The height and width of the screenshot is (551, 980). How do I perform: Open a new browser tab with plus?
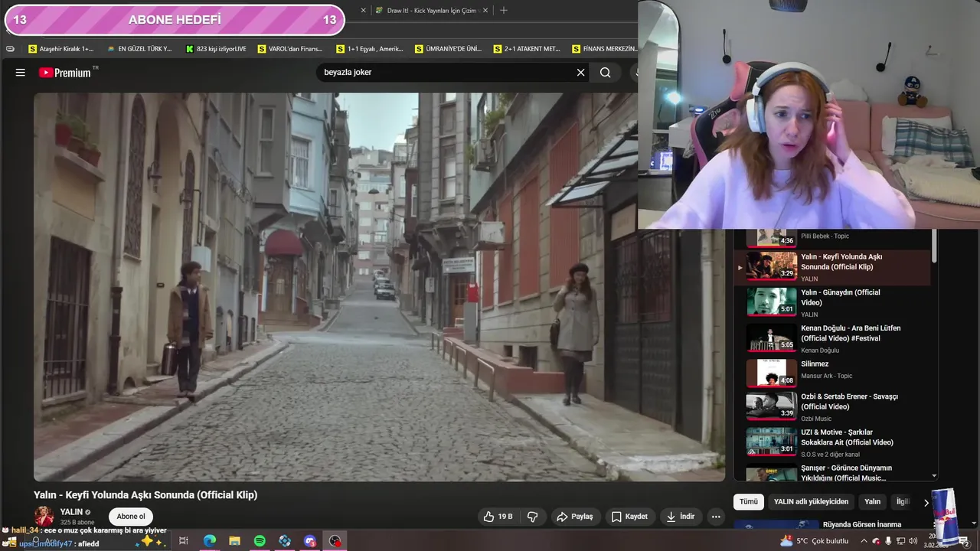[x=503, y=11]
